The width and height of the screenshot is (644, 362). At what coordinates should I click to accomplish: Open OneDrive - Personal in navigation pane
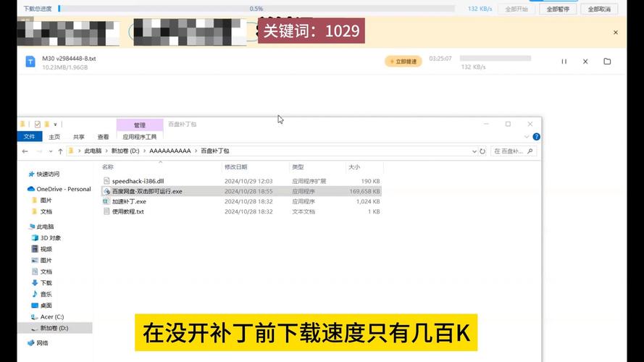point(63,189)
